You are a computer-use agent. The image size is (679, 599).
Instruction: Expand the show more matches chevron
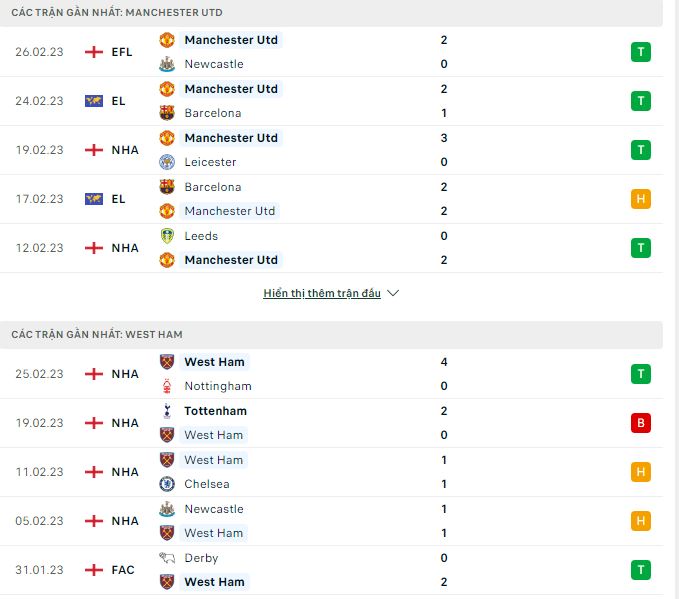pos(393,293)
